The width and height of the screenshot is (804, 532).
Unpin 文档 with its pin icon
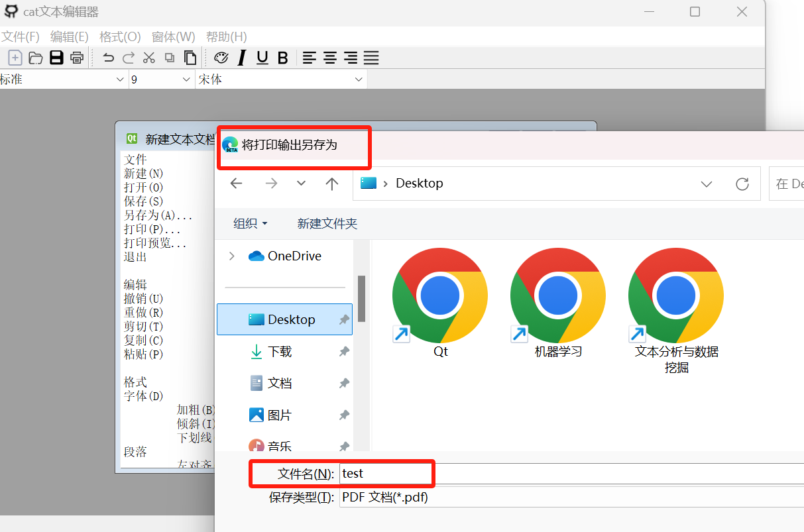coord(344,383)
